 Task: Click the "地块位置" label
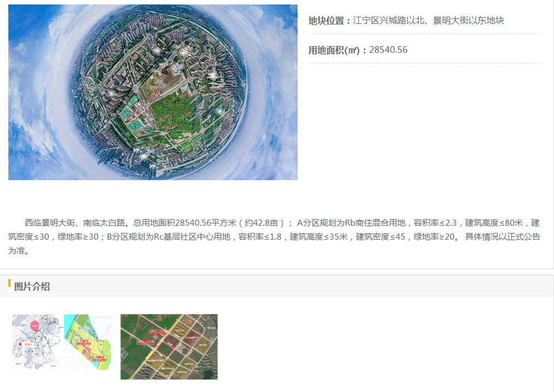coord(329,21)
